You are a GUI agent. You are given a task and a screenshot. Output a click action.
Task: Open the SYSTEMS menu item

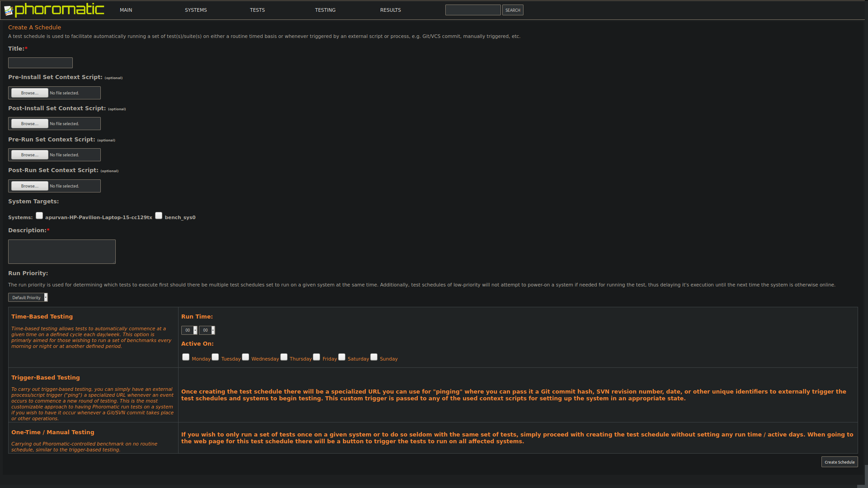196,10
